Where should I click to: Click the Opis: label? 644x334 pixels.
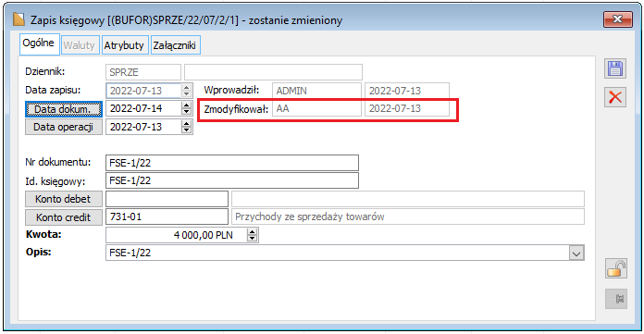(x=39, y=253)
